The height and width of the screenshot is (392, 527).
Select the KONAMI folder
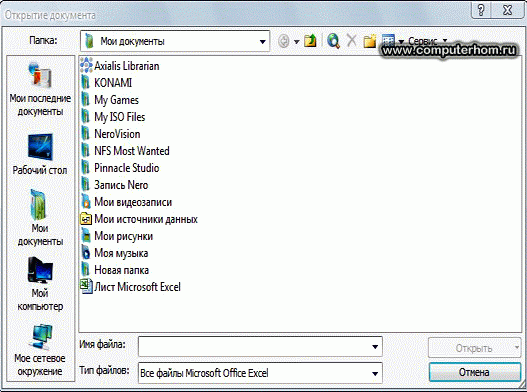click(x=106, y=83)
